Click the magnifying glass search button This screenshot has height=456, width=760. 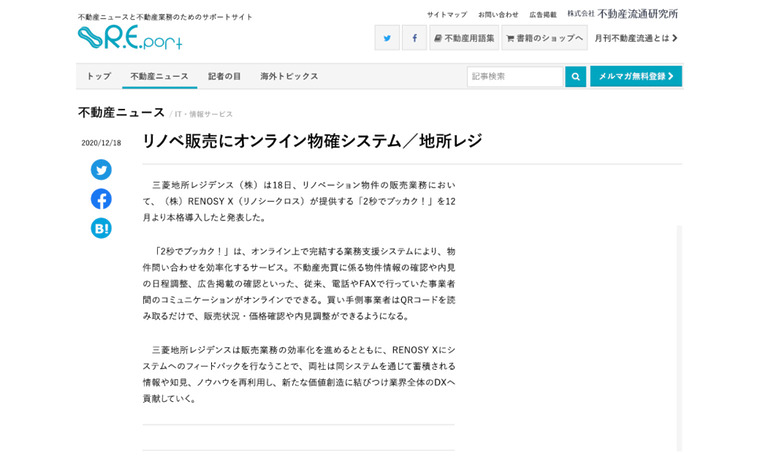click(575, 76)
